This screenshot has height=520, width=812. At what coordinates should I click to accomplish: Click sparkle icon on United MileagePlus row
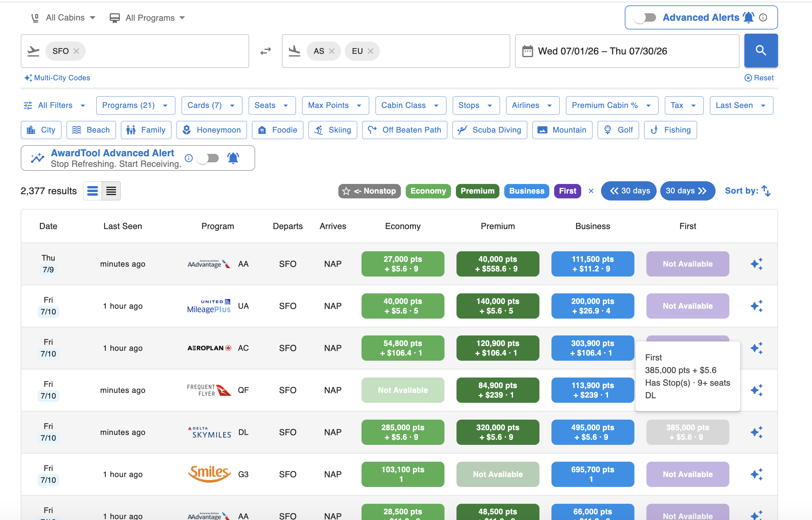pos(756,306)
